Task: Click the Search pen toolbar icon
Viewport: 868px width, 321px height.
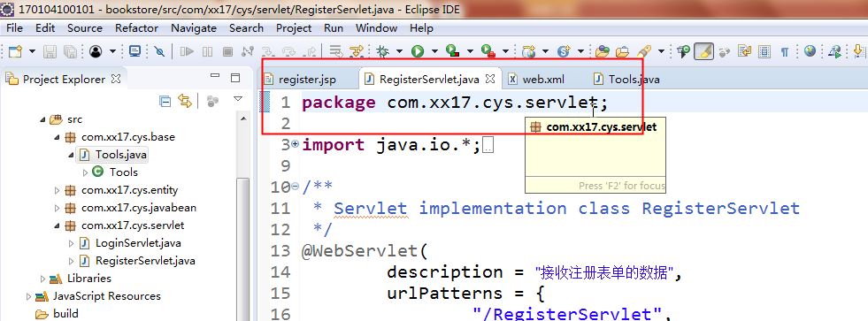Action: point(644,51)
